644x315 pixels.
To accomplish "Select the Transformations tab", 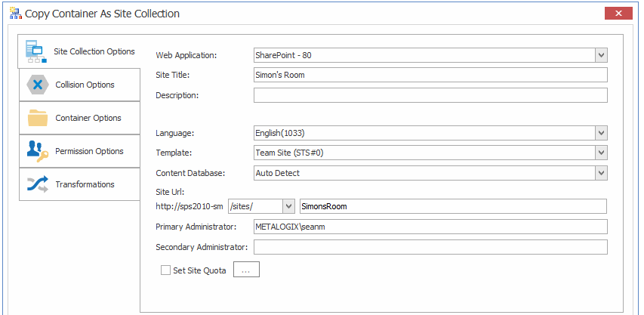I will tap(85, 184).
